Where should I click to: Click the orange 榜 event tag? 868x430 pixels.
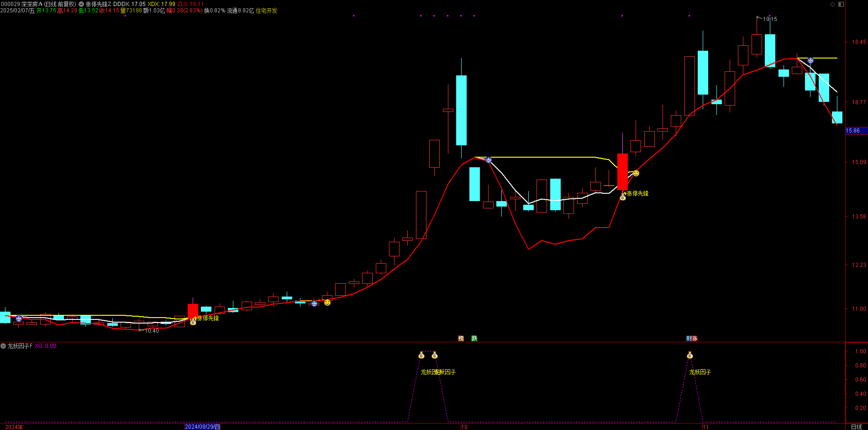461,339
